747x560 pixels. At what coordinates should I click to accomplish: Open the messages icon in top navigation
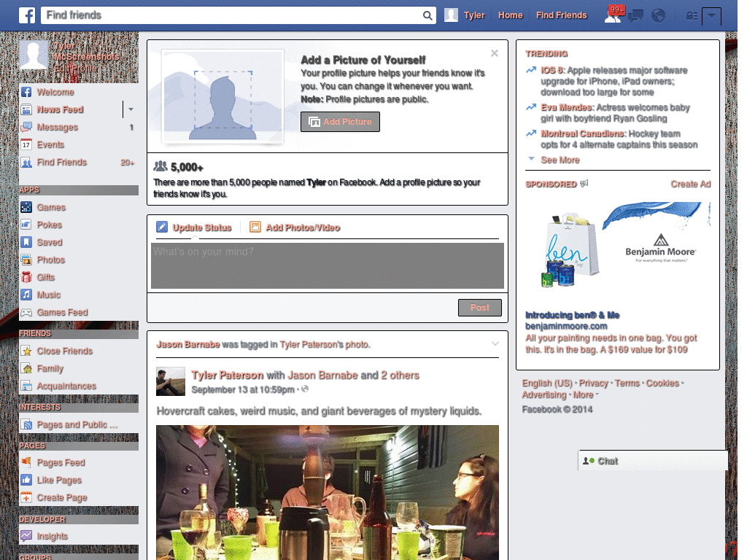pos(635,15)
